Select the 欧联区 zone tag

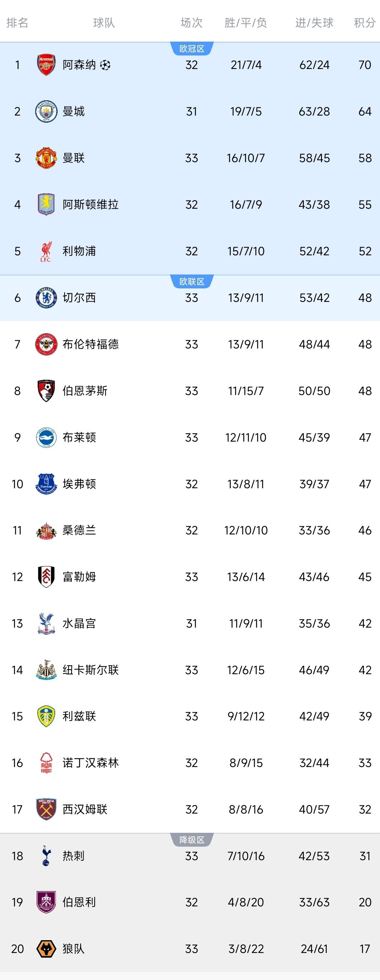pyautogui.click(x=192, y=282)
